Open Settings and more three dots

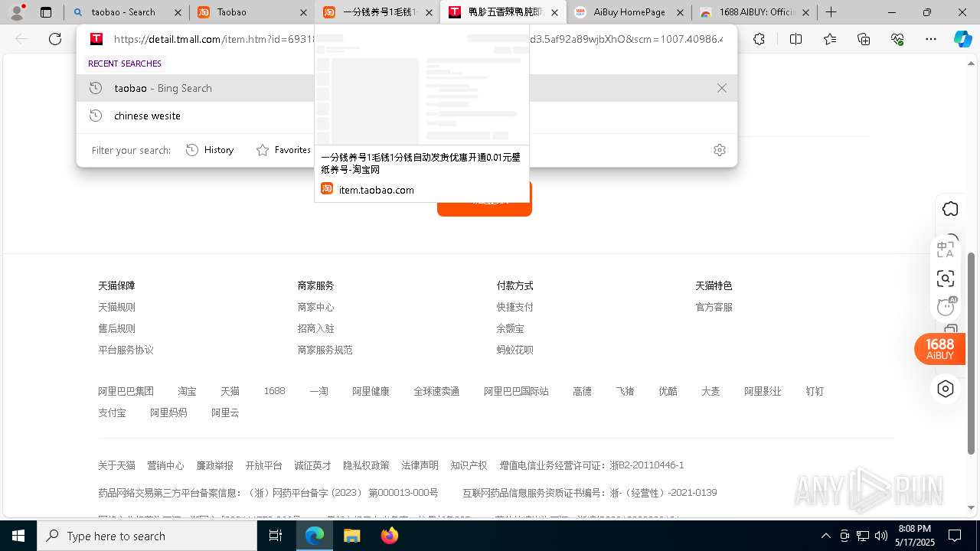click(x=931, y=39)
